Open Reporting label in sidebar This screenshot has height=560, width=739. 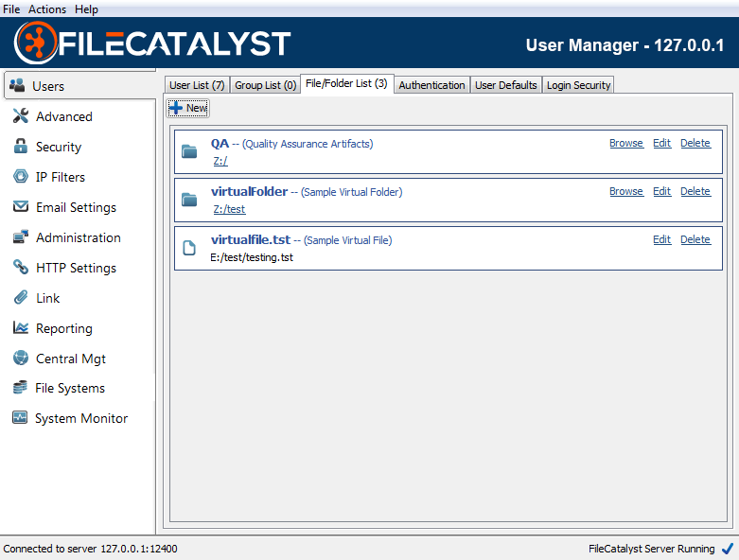pyautogui.click(x=64, y=329)
